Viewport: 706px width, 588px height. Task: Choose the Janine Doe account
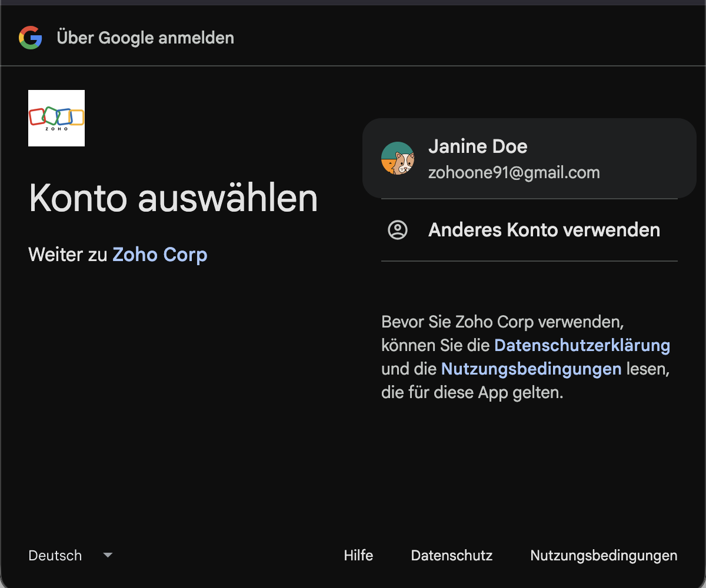(529, 158)
